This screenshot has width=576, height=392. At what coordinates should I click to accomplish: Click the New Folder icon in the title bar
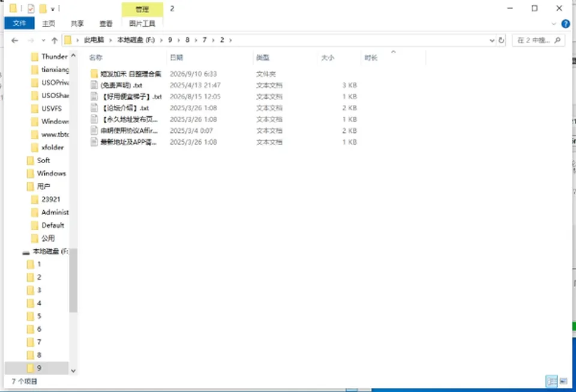(x=43, y=8)
